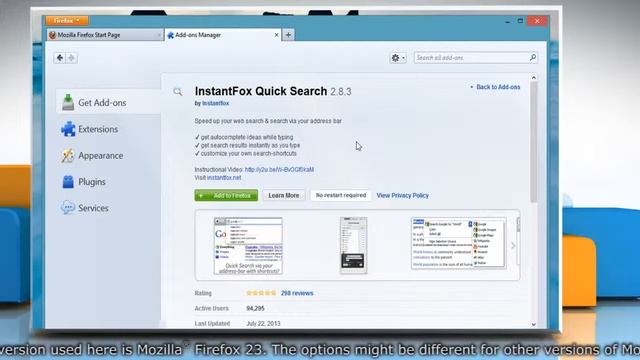Minimize the Firefox window
Image resolution: width=640 pixels, height=360 pixels.
point(507,21)
